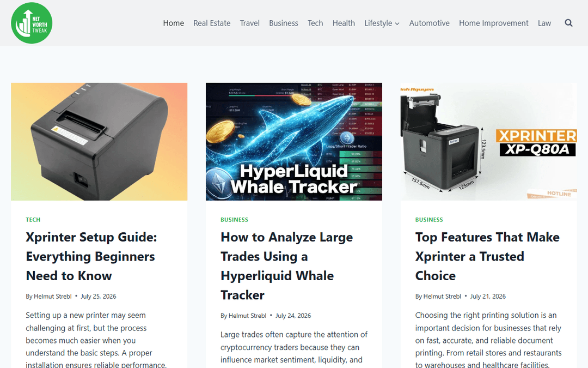Open the Automotive nav item
588x368 pixels.
[x=430, y=23]
